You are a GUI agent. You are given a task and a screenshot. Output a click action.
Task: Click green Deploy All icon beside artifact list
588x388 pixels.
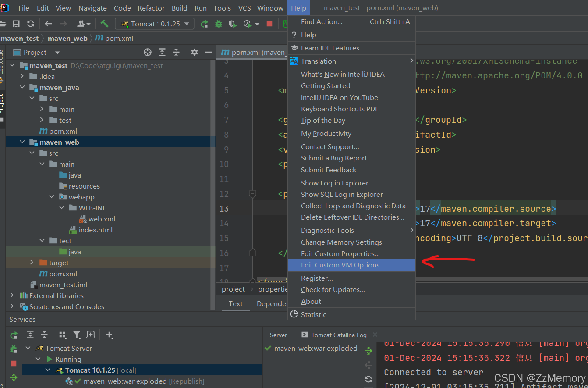[x=368, y=350]
